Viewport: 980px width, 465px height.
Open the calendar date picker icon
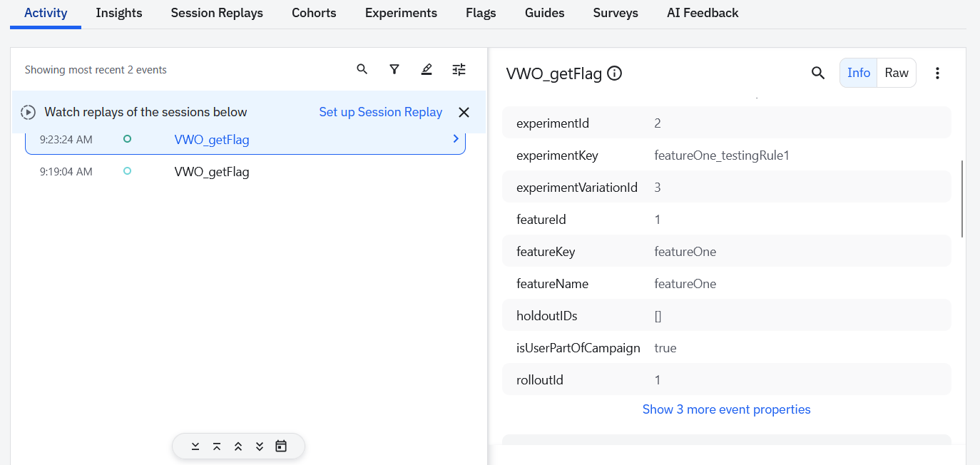coord(281,446)
